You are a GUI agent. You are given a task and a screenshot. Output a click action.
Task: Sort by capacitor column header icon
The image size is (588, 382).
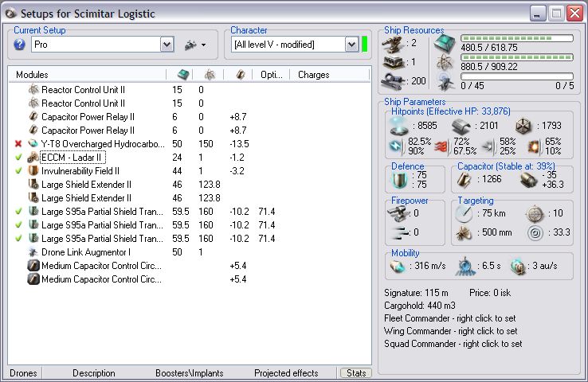(x=241, y=75)
